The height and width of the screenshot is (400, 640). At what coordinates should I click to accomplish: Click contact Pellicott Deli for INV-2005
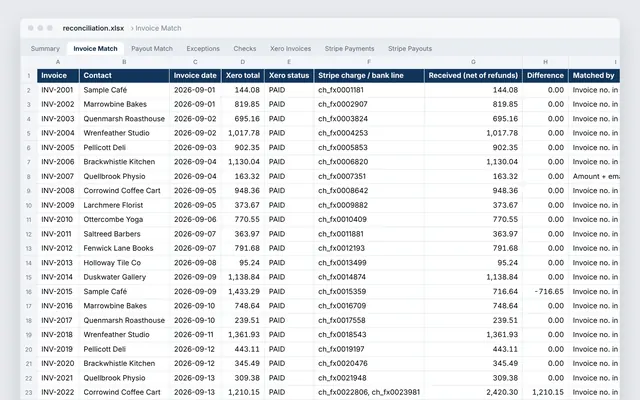(x=124, y=148)
